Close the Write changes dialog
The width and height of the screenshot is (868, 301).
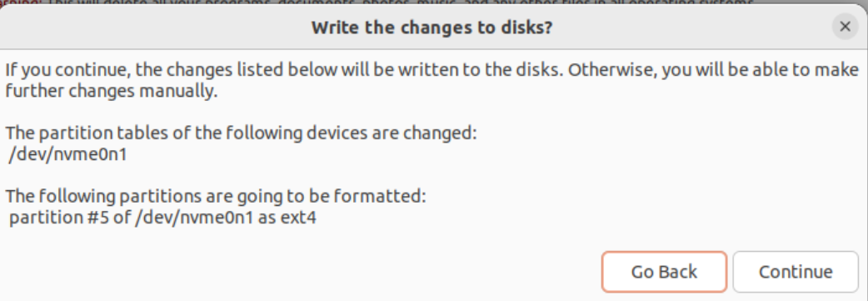click(845, 27)
